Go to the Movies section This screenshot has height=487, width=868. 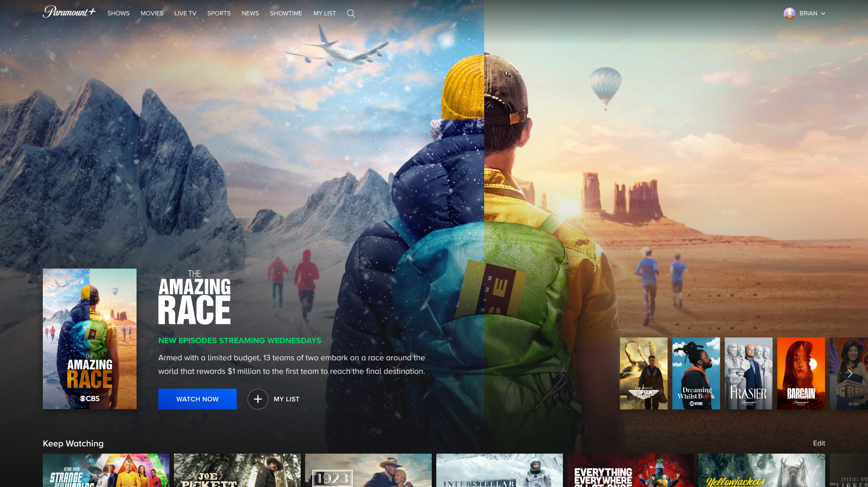(x=152, y=14)
